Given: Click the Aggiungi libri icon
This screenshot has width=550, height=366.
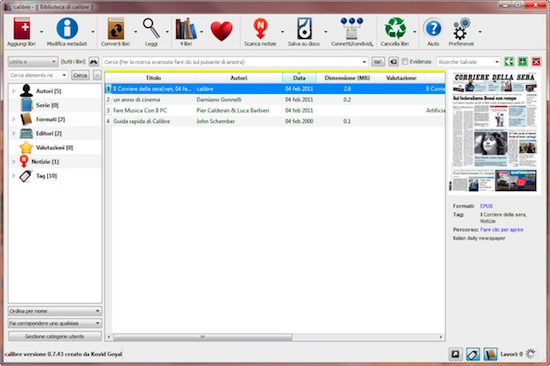Looking at the screenshot, I should point(22,28).
